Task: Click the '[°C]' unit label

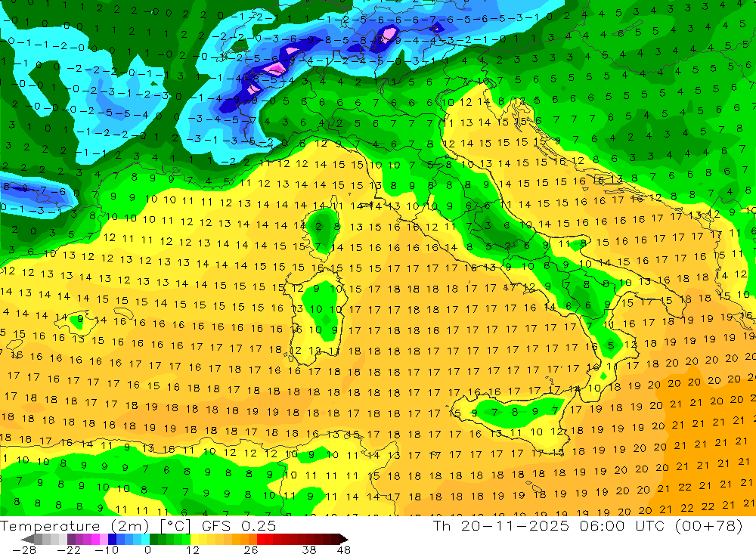Action: [x=175, y=525]
